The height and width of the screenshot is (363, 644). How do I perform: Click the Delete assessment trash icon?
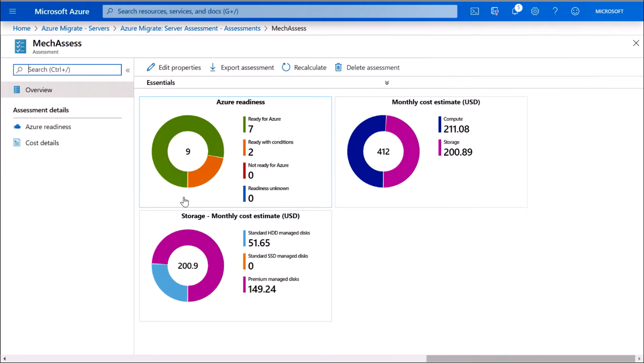click(x=338, y=67)
